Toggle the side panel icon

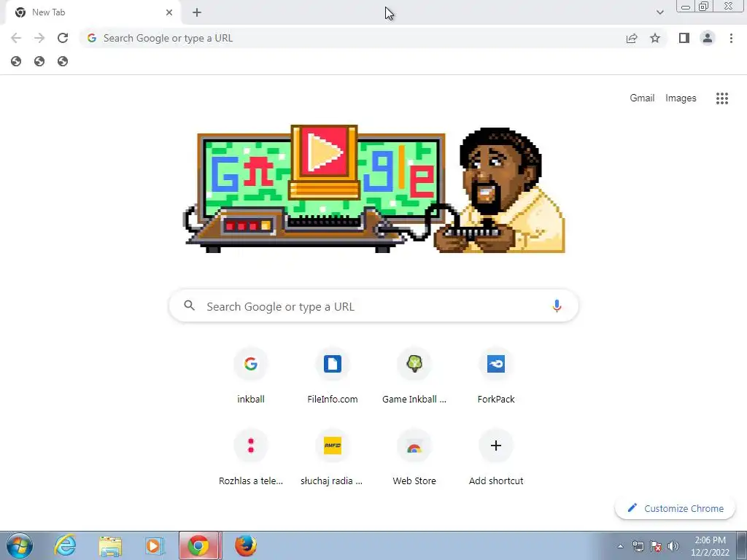(684, 38)
